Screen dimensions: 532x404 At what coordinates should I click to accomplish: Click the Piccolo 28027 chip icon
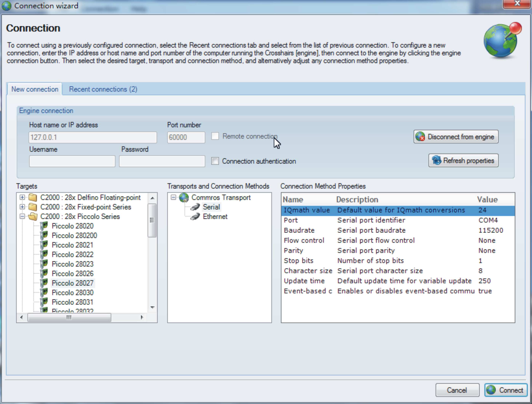(44, 283)
